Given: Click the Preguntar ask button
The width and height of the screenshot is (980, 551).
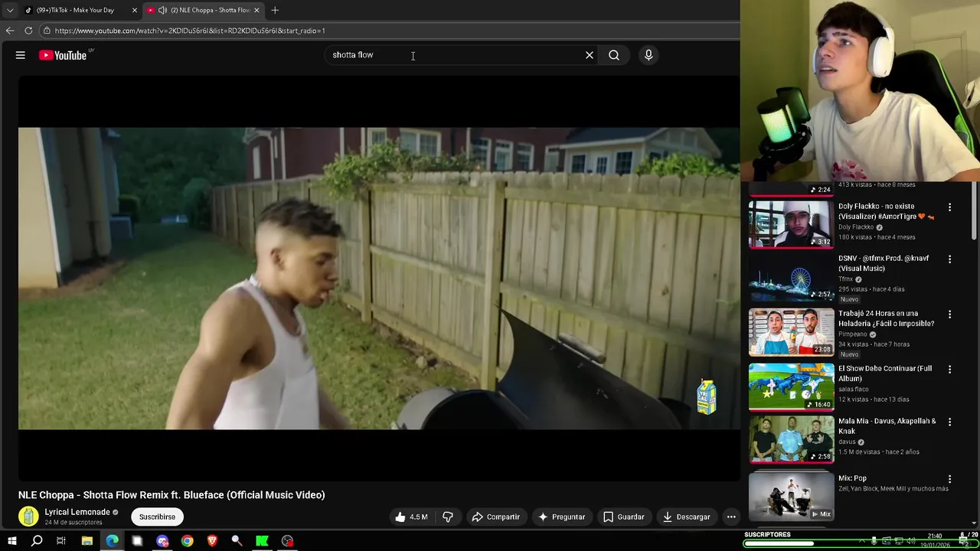Looking at the screenshot, I should (x=561, y=517).
